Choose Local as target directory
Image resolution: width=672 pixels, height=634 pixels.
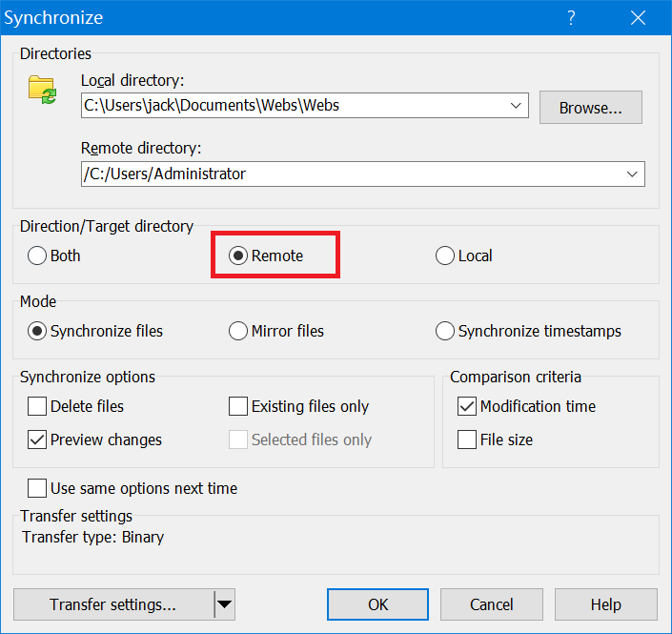[x=445, y=256]
